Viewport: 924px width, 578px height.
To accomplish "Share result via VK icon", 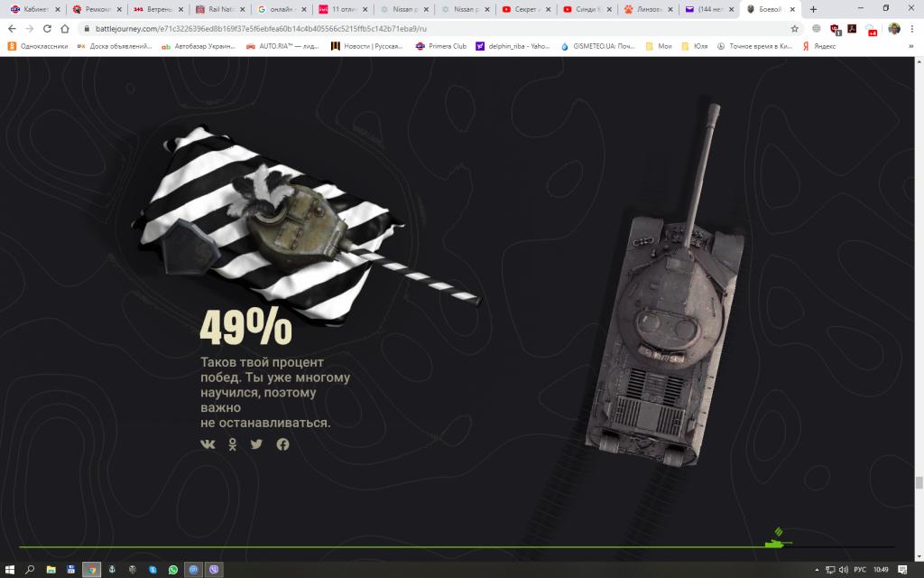I will point(208,444).
